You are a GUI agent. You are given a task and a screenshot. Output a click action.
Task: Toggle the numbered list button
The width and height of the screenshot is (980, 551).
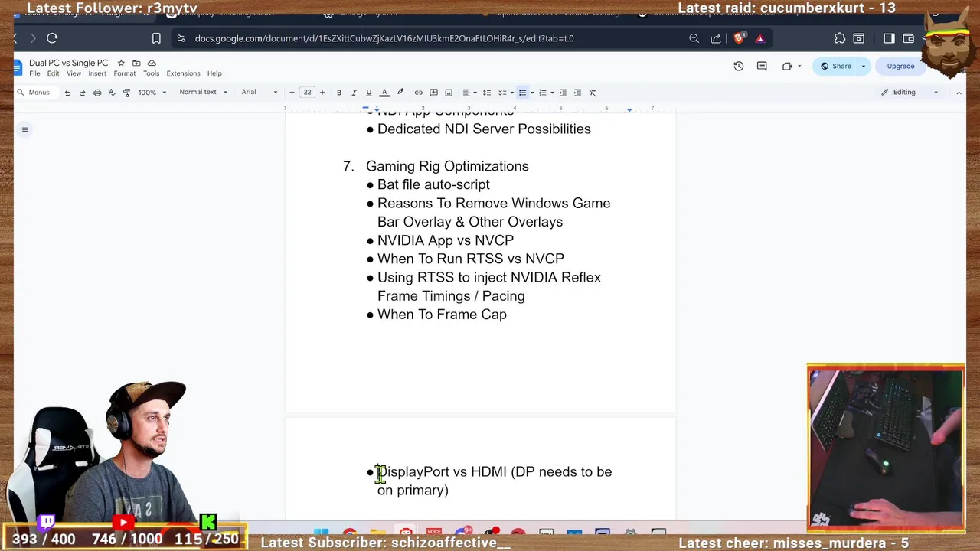[542, 93]
